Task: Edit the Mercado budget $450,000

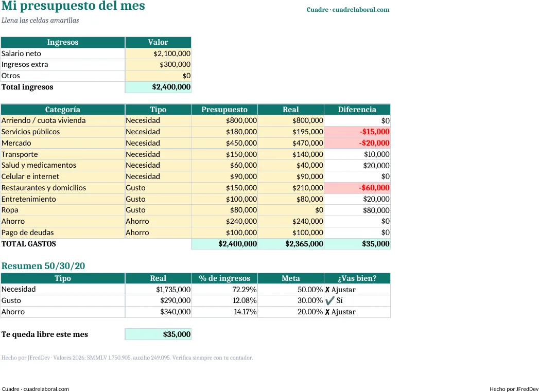Action: pyautogui.click(x=224, y=143)
